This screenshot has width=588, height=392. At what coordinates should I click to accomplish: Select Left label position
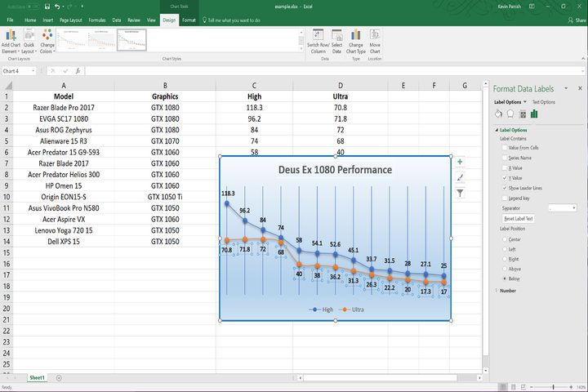click(505, 249)
